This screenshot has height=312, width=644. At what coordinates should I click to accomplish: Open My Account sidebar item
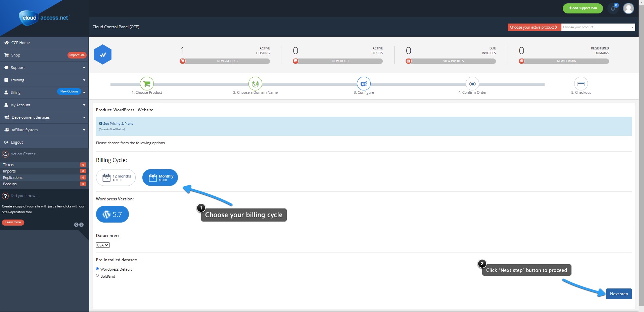coord(44,105)
